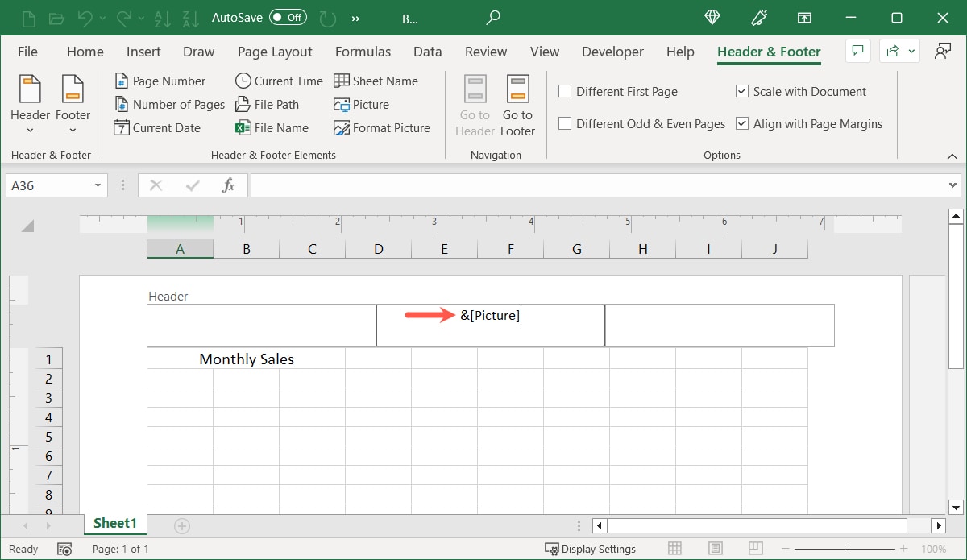
Task: Add the Sheet Name to the header
Action: coord(376,81)
